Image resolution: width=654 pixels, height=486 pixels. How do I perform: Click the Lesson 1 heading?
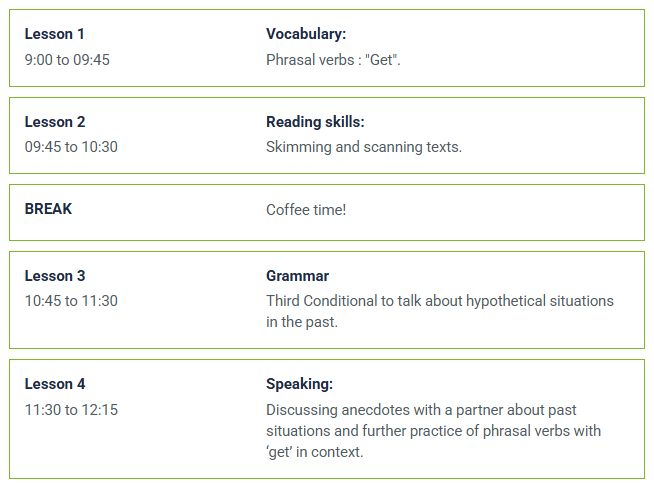pos(54,35)
